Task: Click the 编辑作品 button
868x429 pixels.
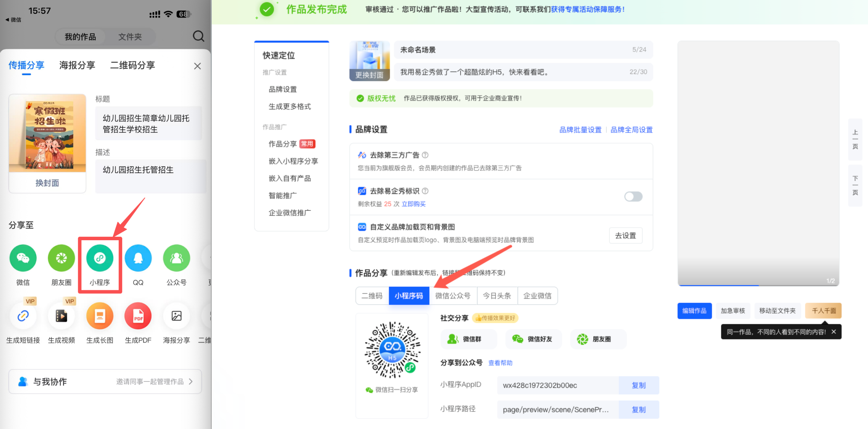Action: click(694, 310)
